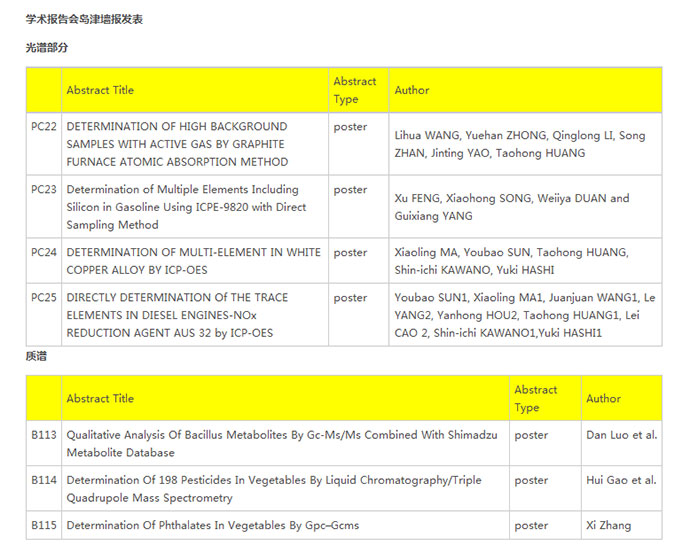Click the author Dan Luo et al.
Viewport: 690px width, 553px height.
[622, 435]
